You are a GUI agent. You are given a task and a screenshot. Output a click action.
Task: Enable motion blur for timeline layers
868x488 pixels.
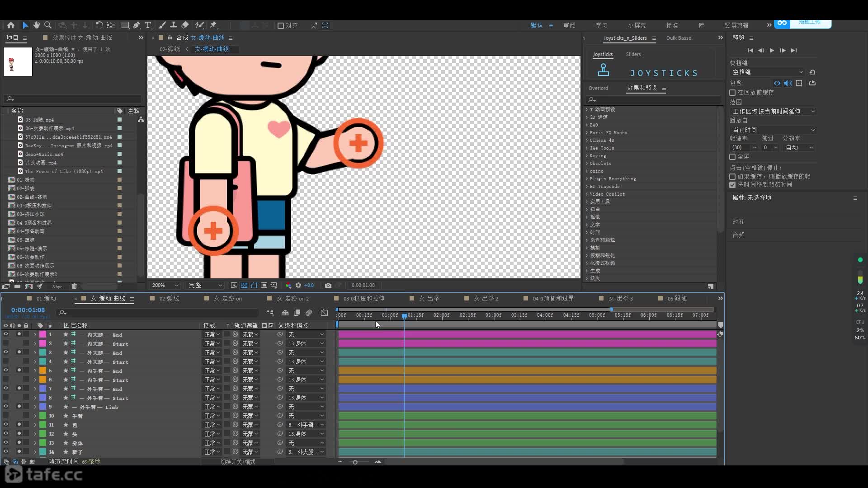click(x=309, y=313)
